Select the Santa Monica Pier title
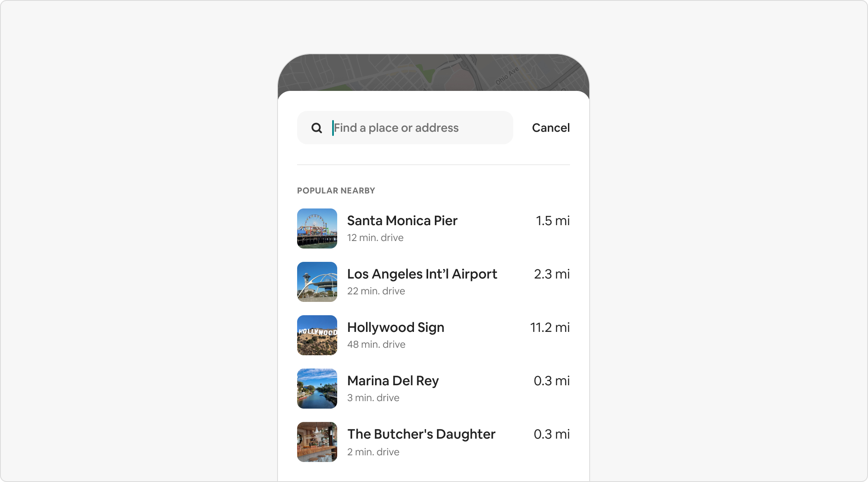The image size is (868, 482). [x=402, y=221]
